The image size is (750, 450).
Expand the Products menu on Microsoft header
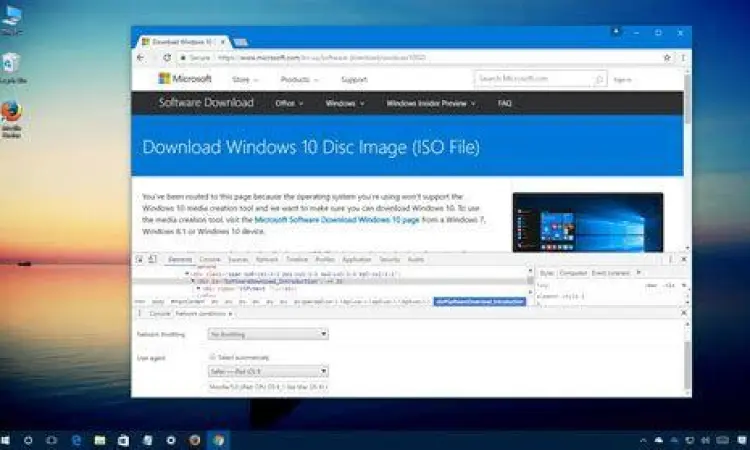tap(299, 79)
